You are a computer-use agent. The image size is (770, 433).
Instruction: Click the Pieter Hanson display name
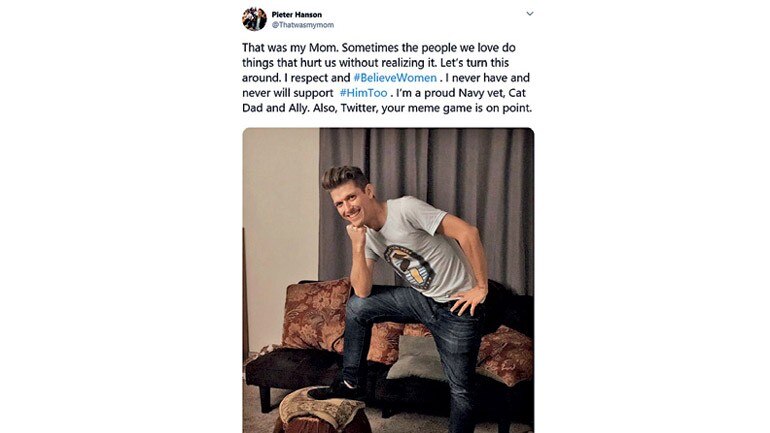click(x=297, y=15)
